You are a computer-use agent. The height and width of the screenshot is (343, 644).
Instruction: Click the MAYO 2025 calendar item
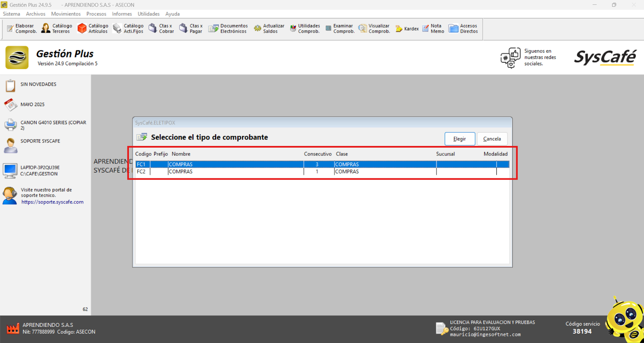pyautogui.click(x=32, y=104)
